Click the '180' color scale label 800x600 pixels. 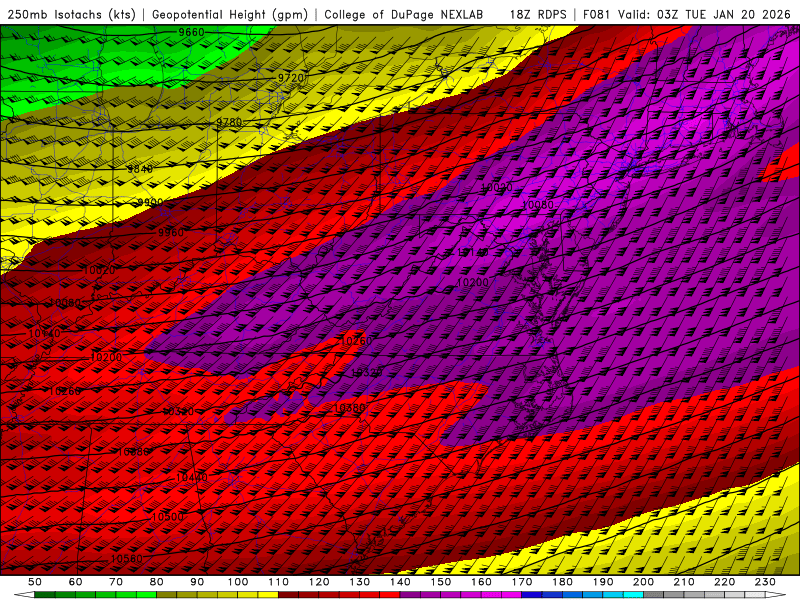pos(562,582)
